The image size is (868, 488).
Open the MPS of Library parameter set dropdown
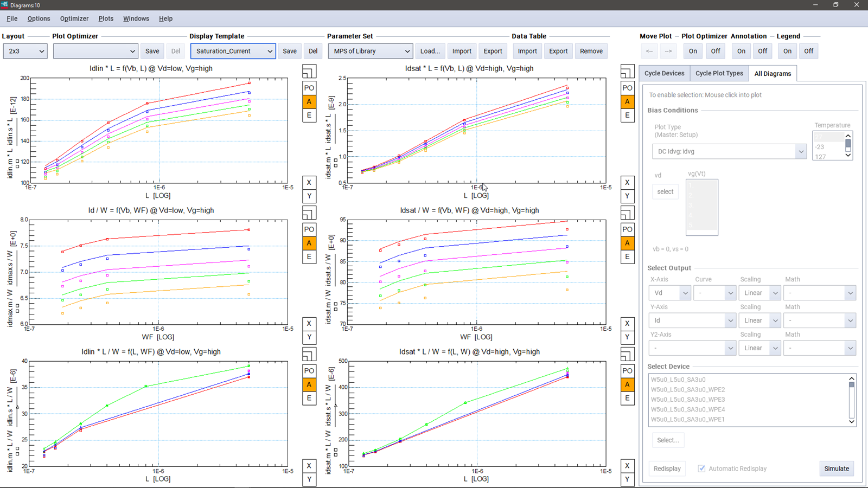371,51
